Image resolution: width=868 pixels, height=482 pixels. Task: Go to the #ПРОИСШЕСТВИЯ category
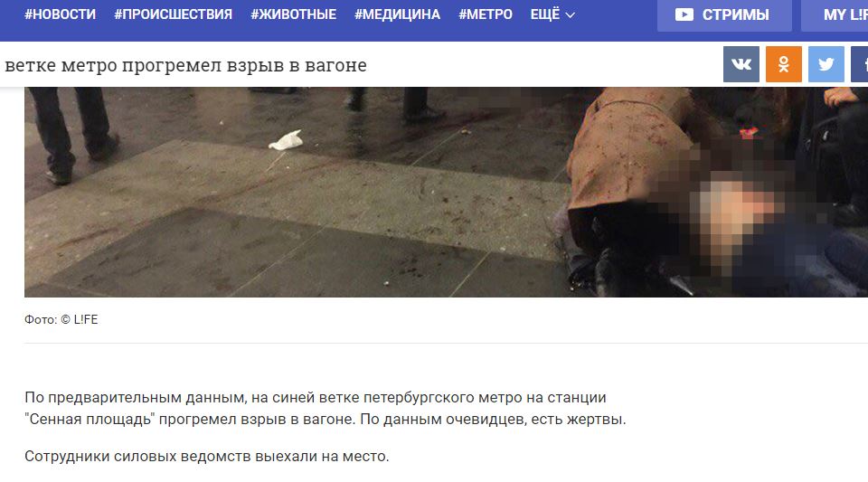tap(174, 14)
